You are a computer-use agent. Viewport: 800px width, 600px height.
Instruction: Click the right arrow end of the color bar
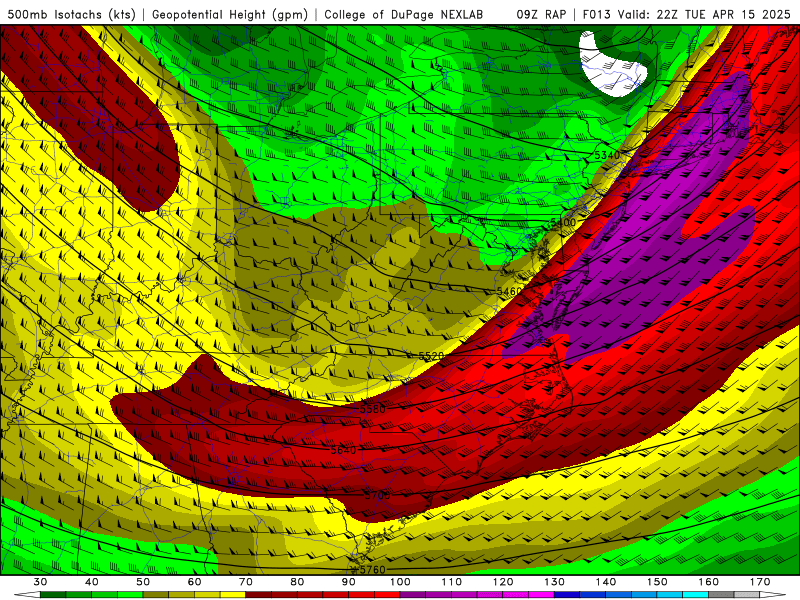(773, 595)
